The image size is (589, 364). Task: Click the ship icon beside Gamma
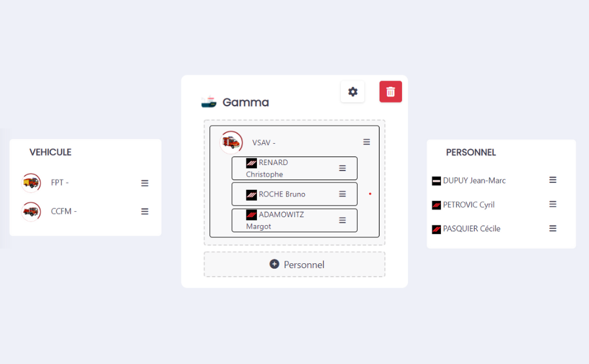pyautogui.click(x=209, y=102)
